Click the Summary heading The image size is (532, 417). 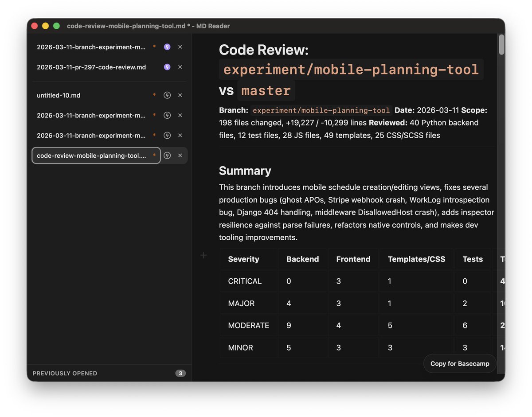[245, 171]
